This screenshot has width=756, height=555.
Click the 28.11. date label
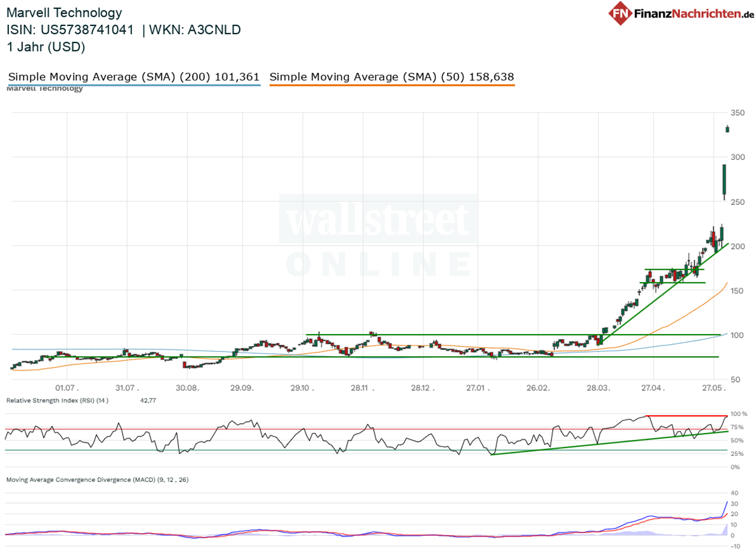pyautogui.click(x=362, y=389)
